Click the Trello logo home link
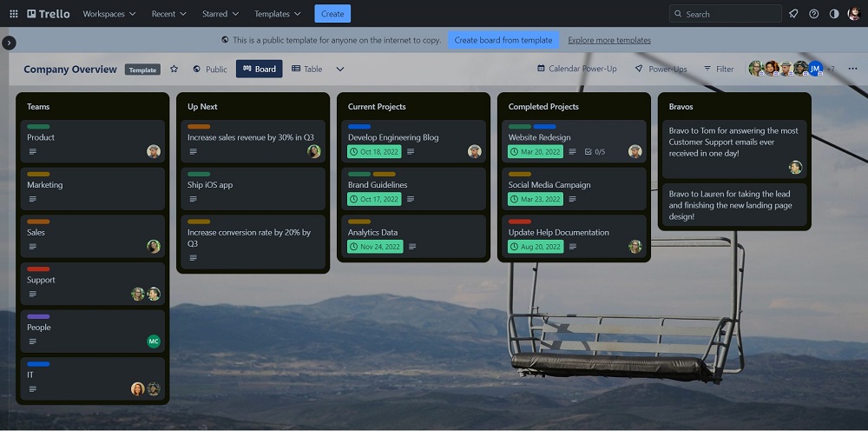This screenshot has width=868, height=431. [49, 14]
